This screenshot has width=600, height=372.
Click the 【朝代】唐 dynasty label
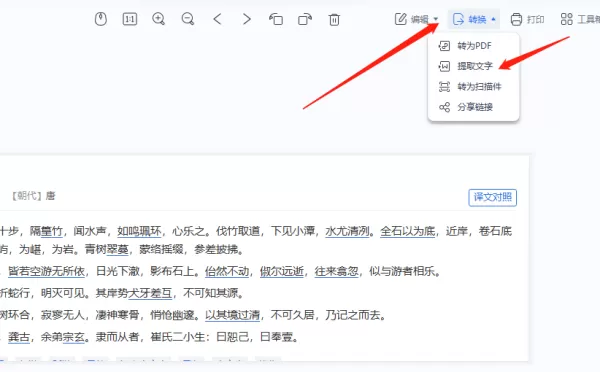point(32,196)
